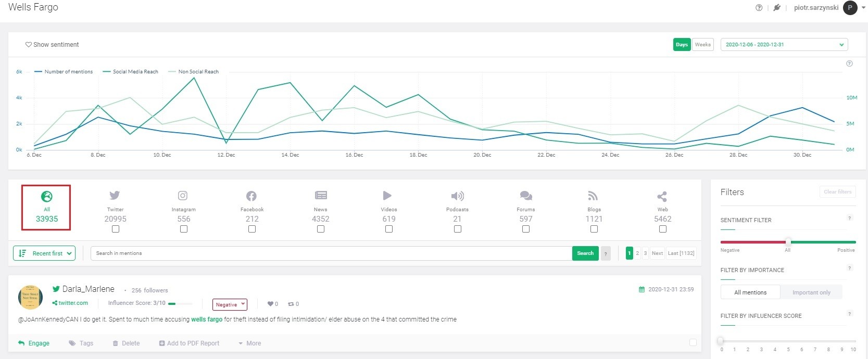Toggle Show sentiment heart option
Viewport: 868px width, 359px height.
(52, 45)
